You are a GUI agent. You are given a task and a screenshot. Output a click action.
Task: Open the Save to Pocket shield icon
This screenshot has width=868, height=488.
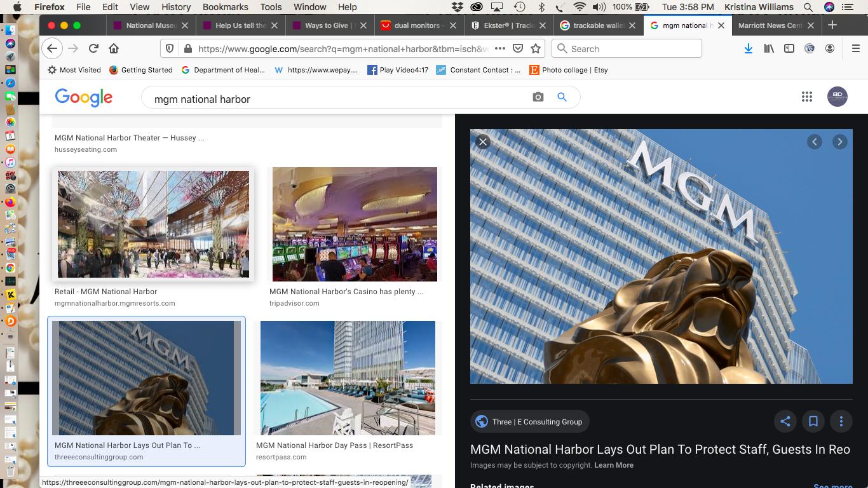(518, 48)
